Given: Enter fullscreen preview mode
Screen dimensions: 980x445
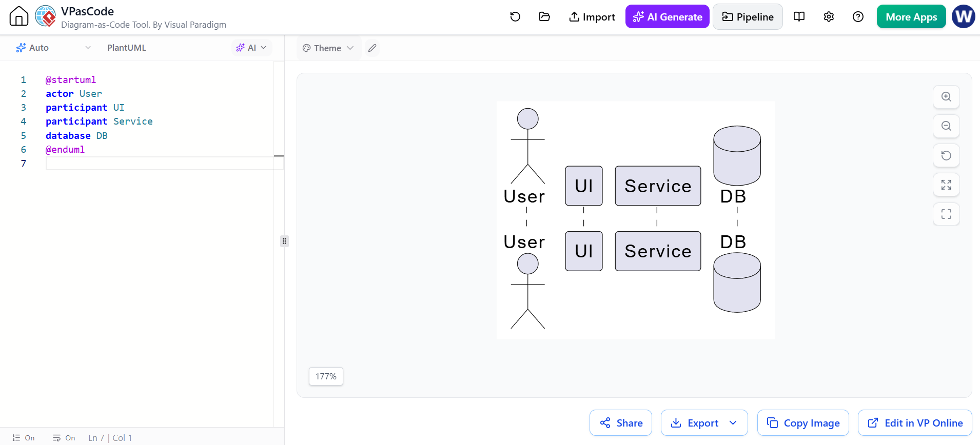Looking at the screenshot, I should pos(946,214).
